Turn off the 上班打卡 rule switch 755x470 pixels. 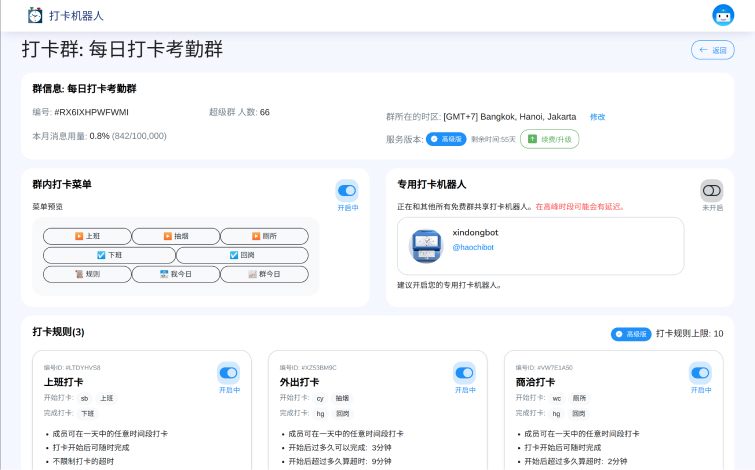pyautogui.click(x=229, y=373)
